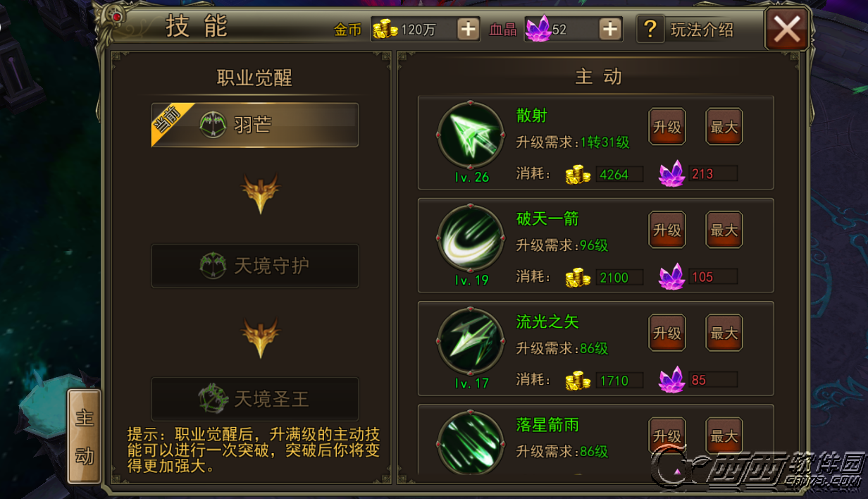The width and height of the screenshot is (868, 499).
Task: Select the 羽芒 awakening stage
Action: coord(255,125)
